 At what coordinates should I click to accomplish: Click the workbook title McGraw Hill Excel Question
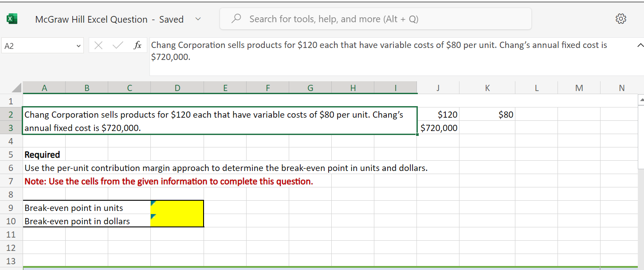click(91, 19)
